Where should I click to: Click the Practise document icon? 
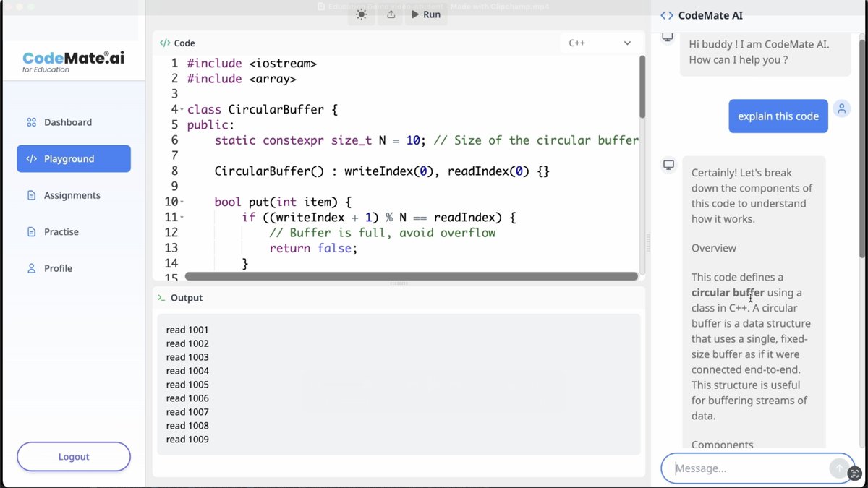(x=31, y=232)
